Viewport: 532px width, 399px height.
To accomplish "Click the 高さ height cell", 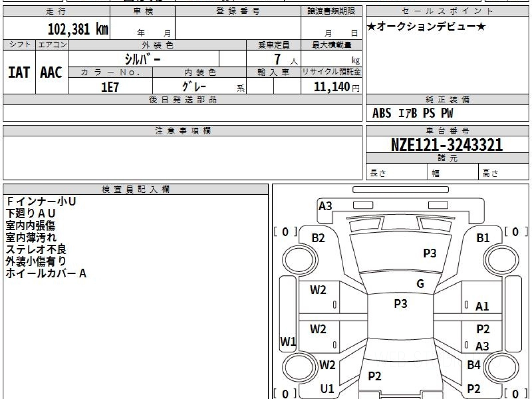I will coord(504,172).
